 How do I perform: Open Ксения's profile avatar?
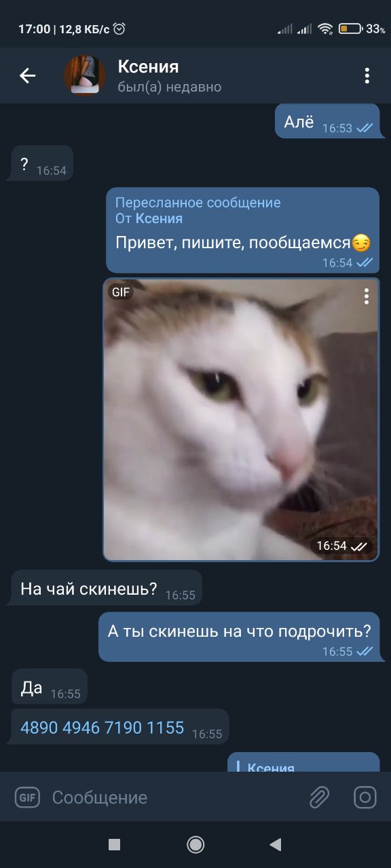[x=85, y=75]
